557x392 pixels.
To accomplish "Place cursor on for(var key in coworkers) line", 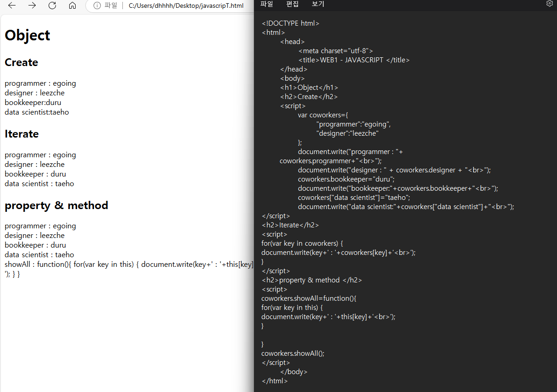I will click(x=302, y=243).
